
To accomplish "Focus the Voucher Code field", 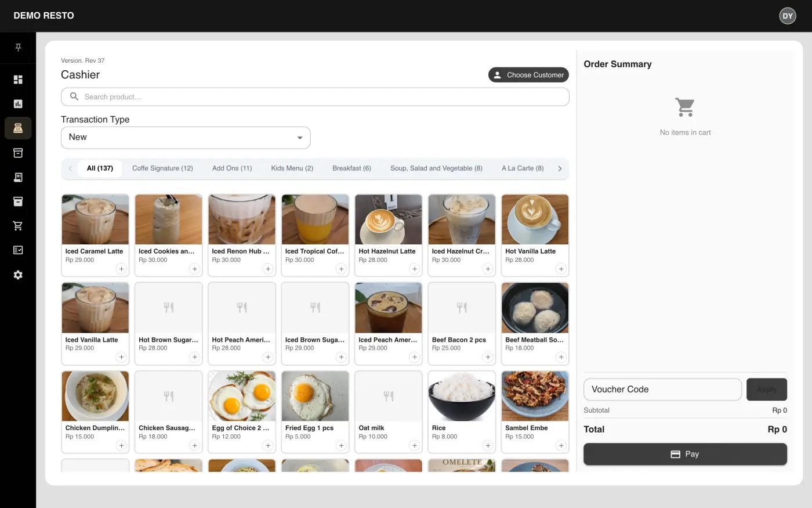I will (662, 390).
